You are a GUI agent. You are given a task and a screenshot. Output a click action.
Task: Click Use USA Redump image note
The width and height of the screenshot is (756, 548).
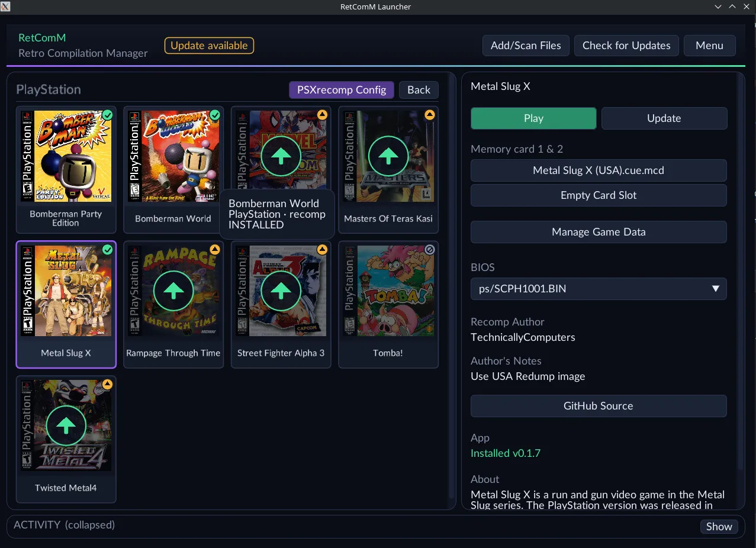pyautogui.click(x=527, y=376)
